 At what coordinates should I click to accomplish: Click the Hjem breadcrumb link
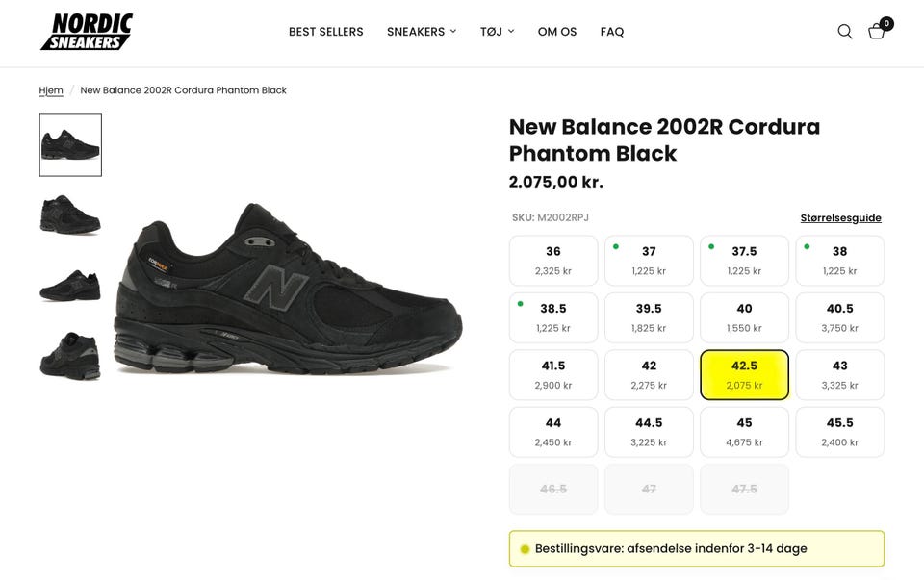[x=51, y=90]
